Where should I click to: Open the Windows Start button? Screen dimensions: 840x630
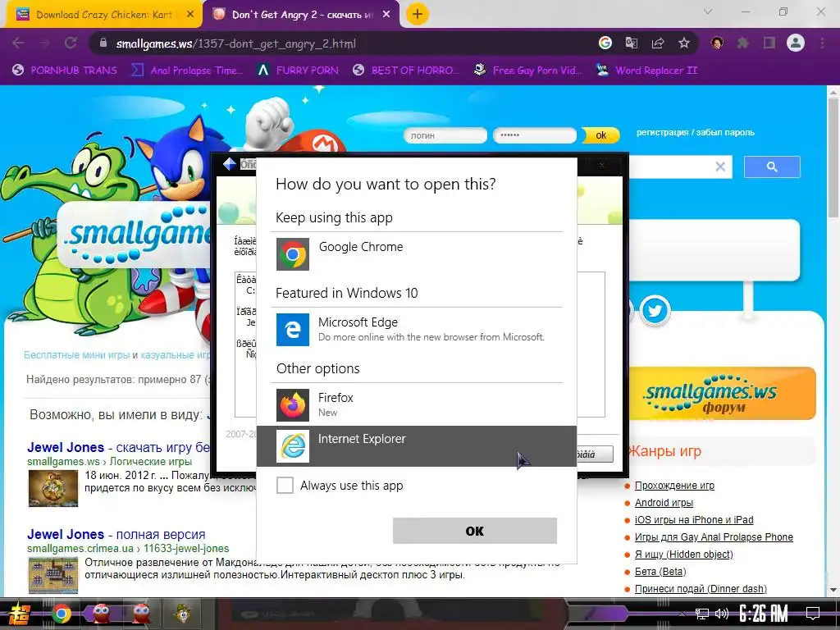pyautogui.click(x=20, y=614)
